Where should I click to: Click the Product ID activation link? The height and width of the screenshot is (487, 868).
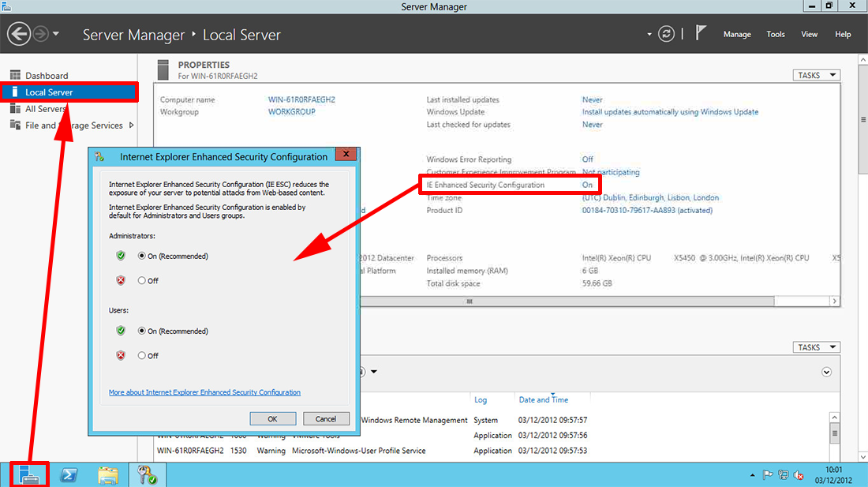pos(647,210)
